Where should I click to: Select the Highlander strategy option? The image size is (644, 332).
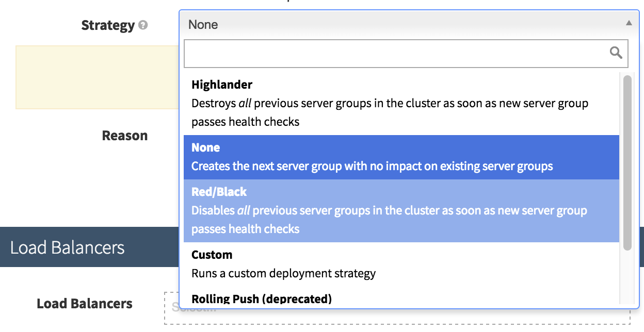(x=222, y=85)
